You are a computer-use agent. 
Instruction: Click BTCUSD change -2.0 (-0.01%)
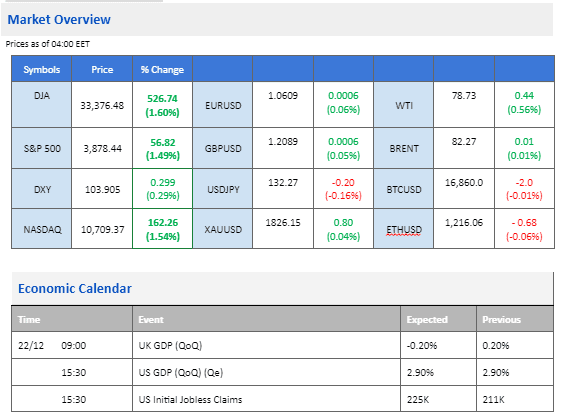(524, 189)
